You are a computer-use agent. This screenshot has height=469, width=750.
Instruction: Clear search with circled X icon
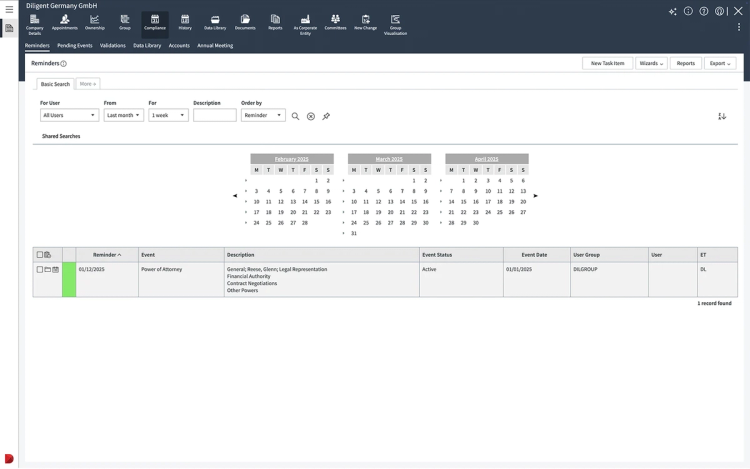pyautogui.click(x=311, y=116)
